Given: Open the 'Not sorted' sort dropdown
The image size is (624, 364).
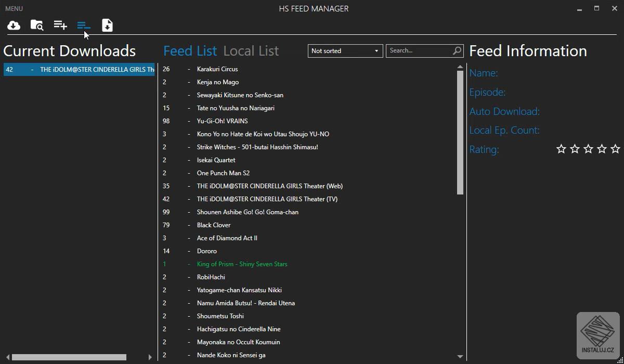Looking at the screenshot, I should click(x=345, y=50).
